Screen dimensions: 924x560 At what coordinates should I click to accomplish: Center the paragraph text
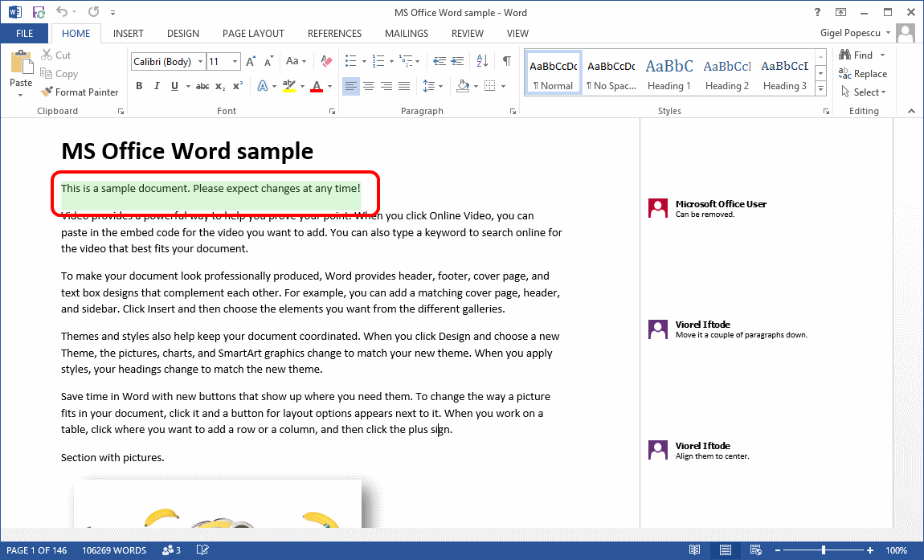[x=369, y=86]
